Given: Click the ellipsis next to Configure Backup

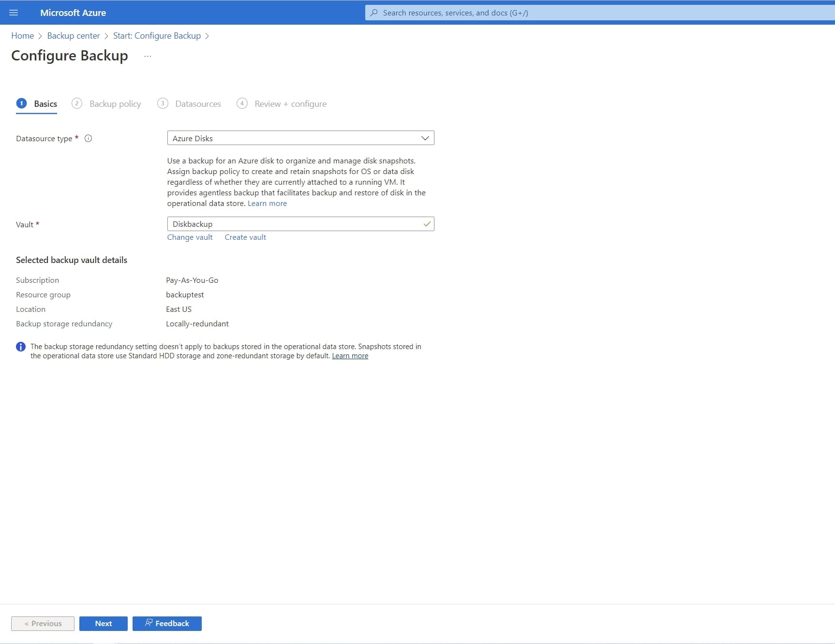Looking at the screenshot, I should [x=148, y=56].
